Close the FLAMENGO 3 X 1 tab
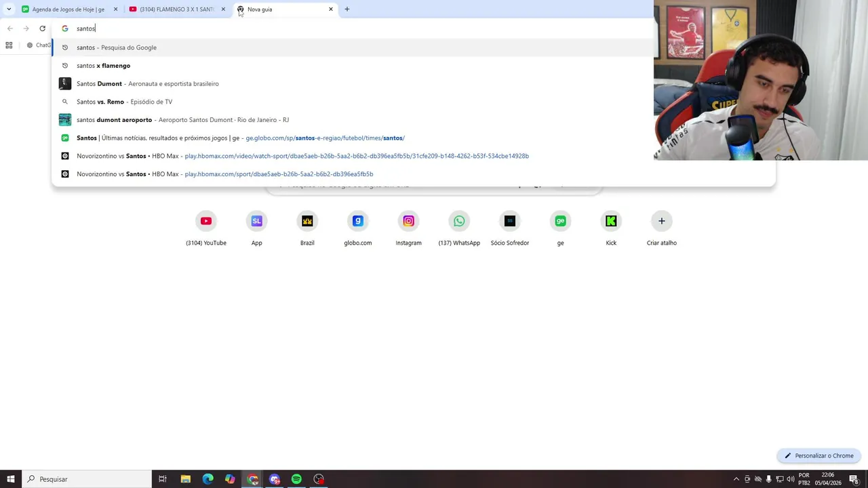Viewport: 868px width, 488px height. (223, 9)
